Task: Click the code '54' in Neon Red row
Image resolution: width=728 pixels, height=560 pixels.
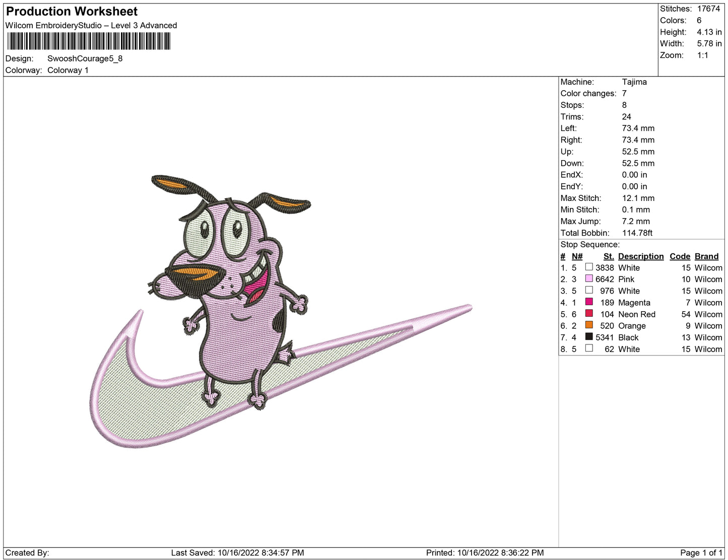Action: click(x=686, y=314)
